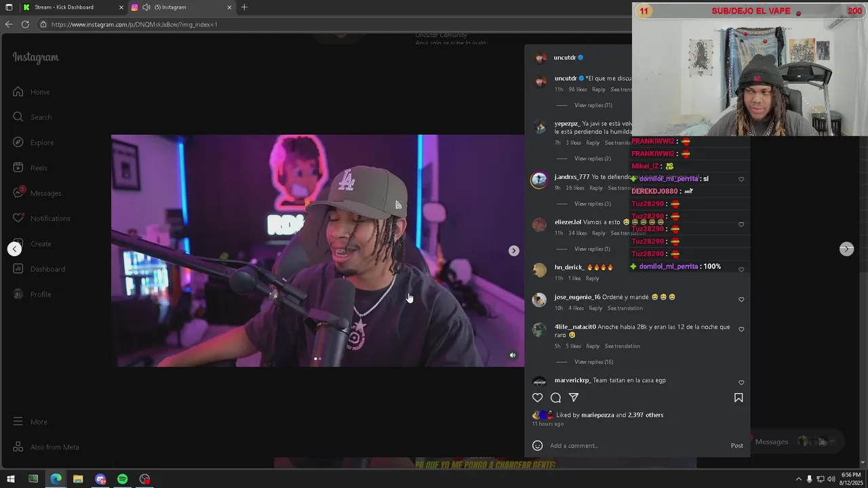The width and height of the screenshot is (868, 488).
Task: See translation of the jose_eugenio_16 comment
Action: (625, 308)
